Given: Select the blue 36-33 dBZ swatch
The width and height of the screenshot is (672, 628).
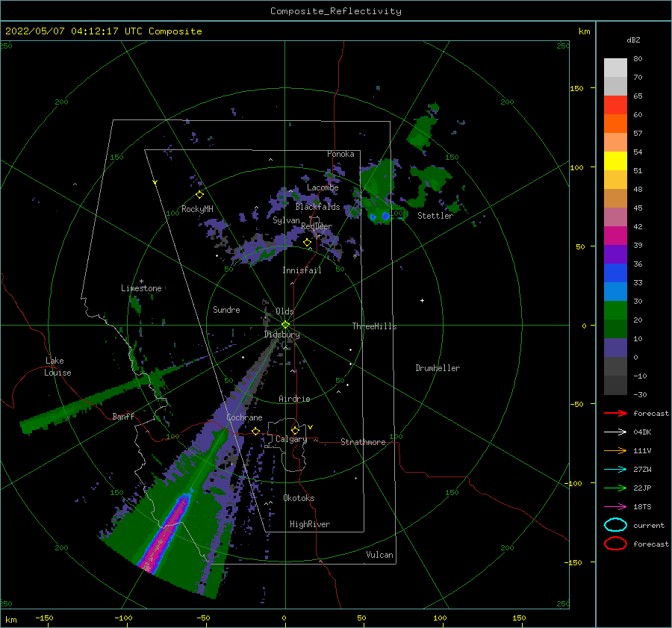Looking at the screenshot, I should [615, 273].
